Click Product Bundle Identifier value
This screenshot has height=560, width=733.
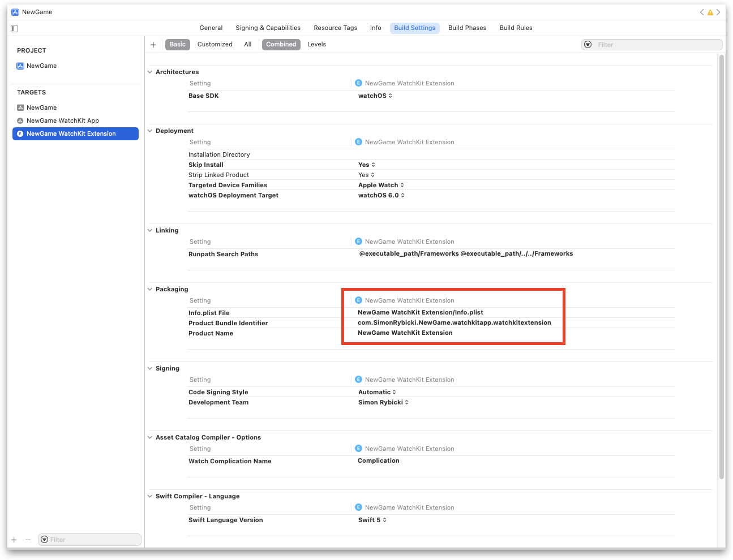[455, 322]
